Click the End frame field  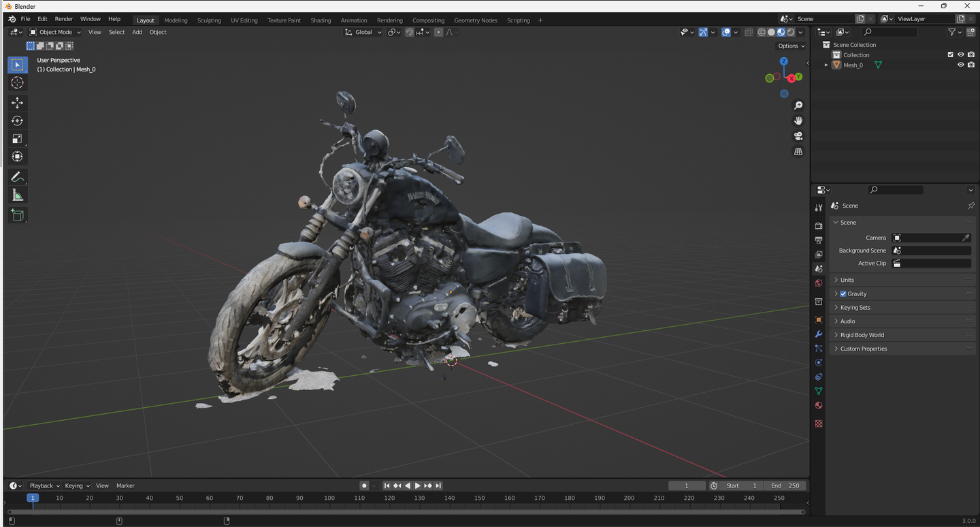pyautogui.click(x=785, y=485)
